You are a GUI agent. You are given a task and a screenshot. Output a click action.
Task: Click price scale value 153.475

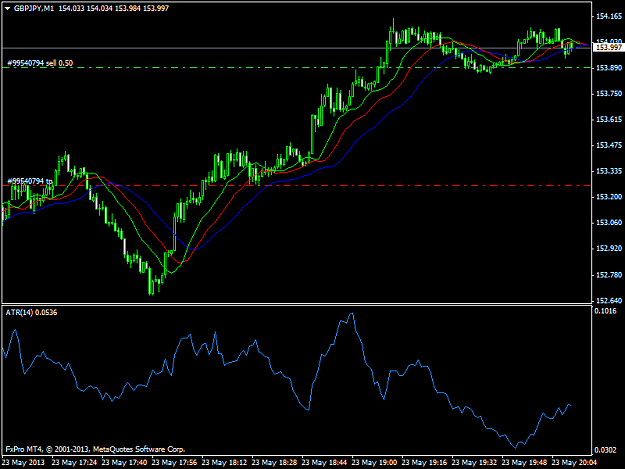point(609,145)
